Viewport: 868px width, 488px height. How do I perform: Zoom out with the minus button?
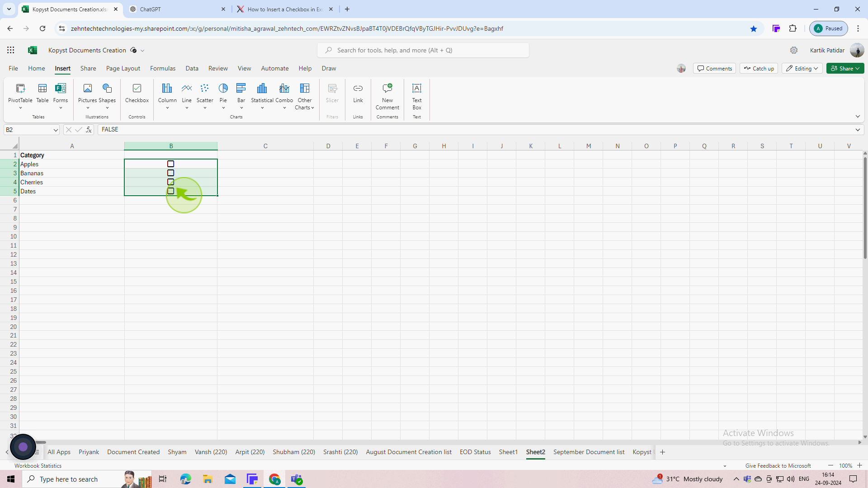[x=831, y=465]
